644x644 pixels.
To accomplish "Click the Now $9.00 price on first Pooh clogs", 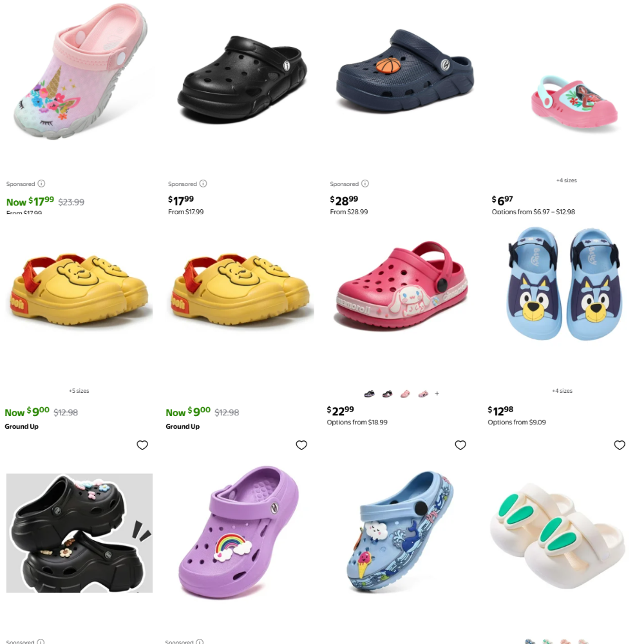I will [x=27, y=412].
